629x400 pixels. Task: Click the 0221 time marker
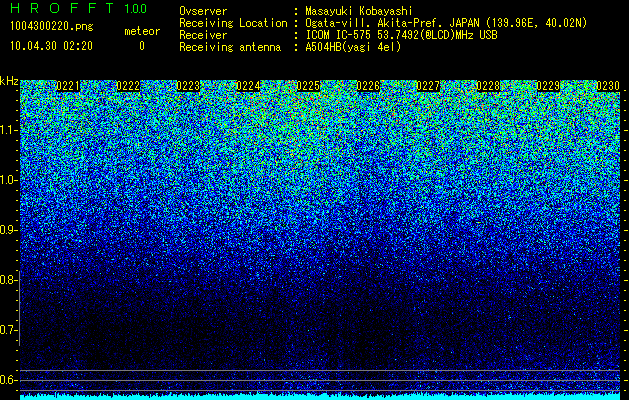pyautogui.click(x=68, y=86)
